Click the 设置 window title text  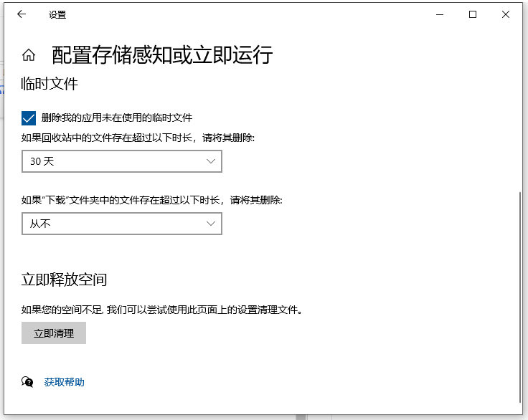[x=57, y=14]
